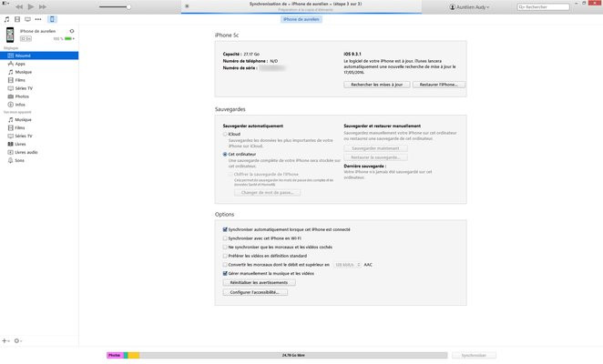Click the iPhone device thumbnail in sidebar
This screenshot has width=603, height=364.
click(10, 35)
